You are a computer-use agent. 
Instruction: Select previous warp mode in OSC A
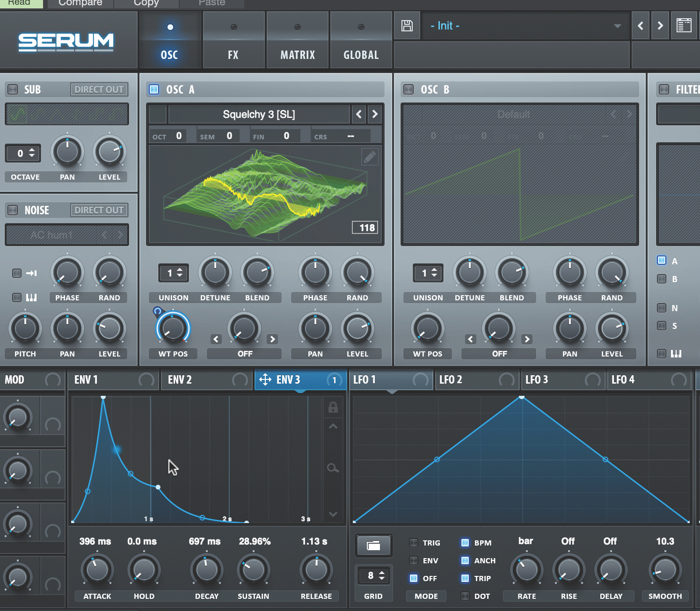pos(216,339)
